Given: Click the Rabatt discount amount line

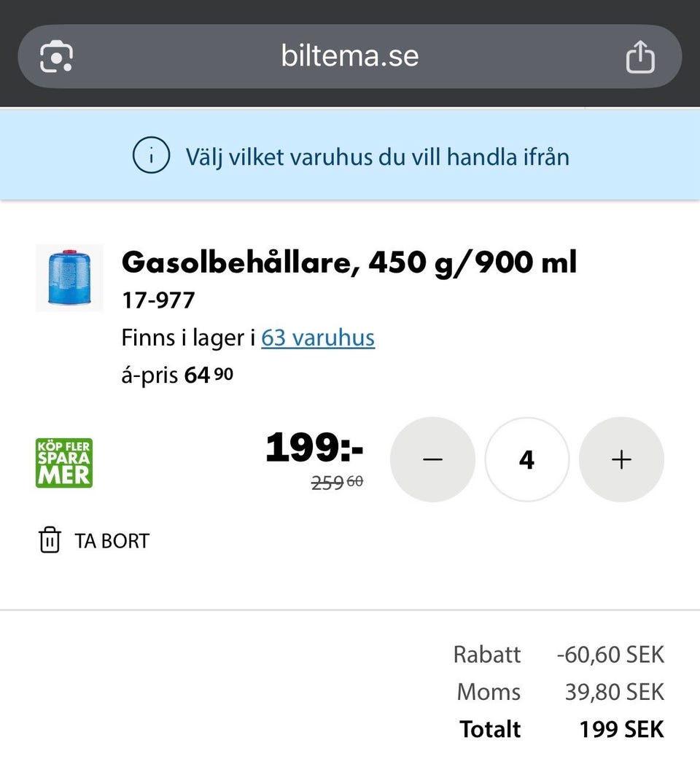Looking at the screenshot, I should [x=559, y=654].
